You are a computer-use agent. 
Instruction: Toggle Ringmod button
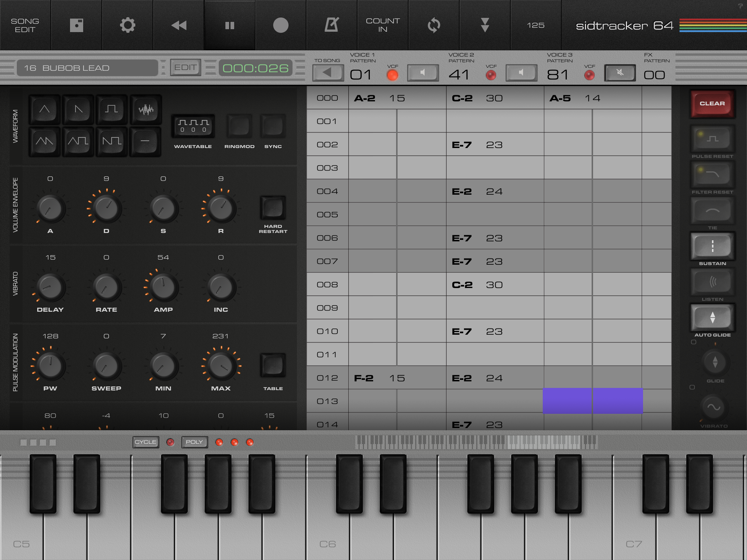pos(239,126)
